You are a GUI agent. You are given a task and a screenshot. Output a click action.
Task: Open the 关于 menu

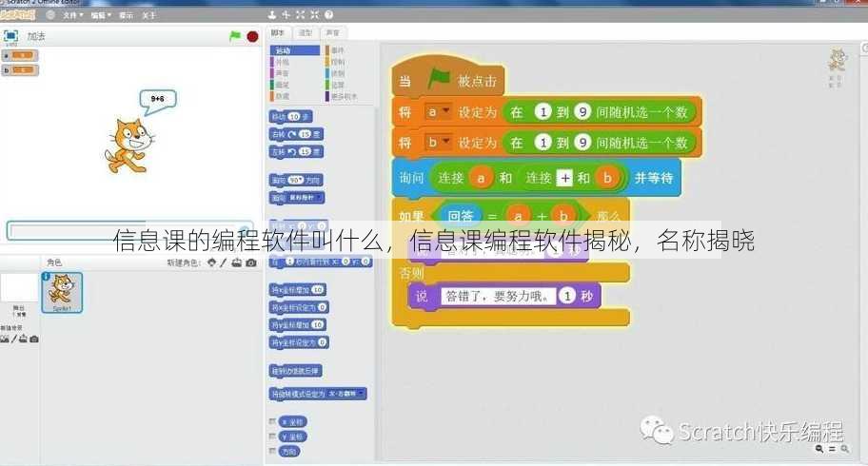pos(148,15)
